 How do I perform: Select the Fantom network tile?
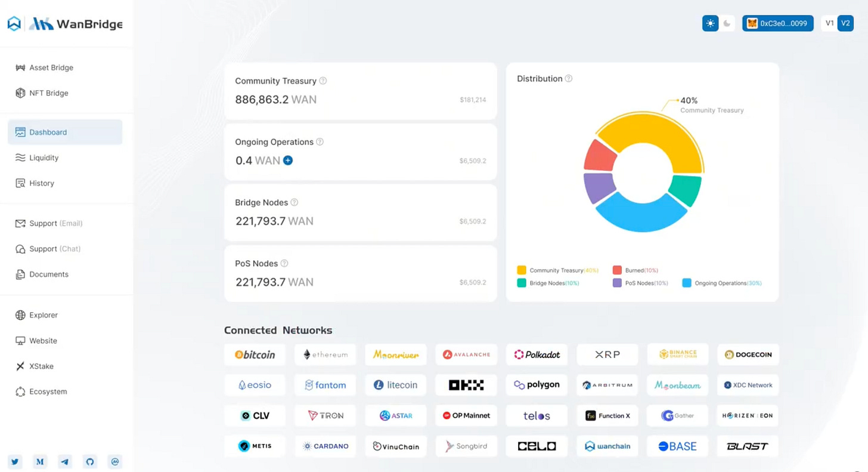coord(325,385)
